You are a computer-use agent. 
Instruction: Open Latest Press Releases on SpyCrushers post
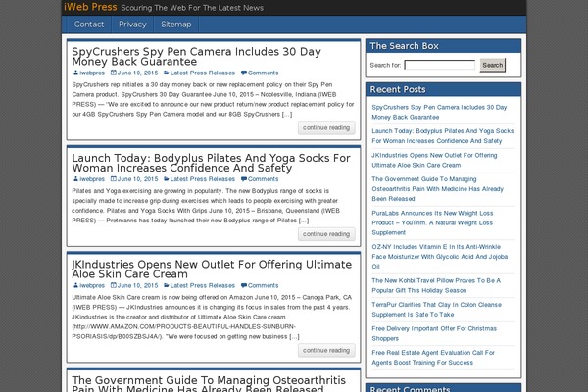(x=203, y=73)
